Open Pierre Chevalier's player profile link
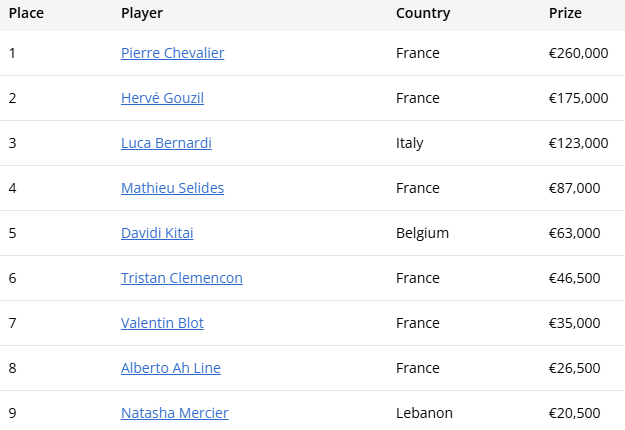The height and width of the screenshot is (430, 625). pyautogui.click(x=173, y=53)
